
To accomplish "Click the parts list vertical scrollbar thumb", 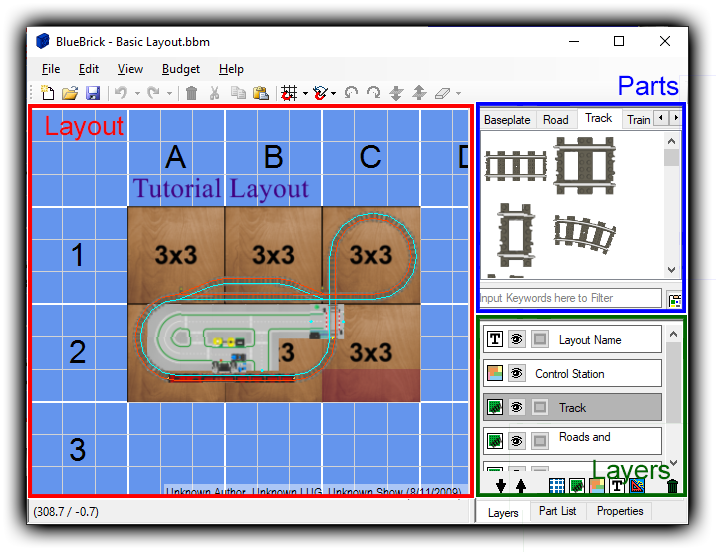I will point(671,157).
